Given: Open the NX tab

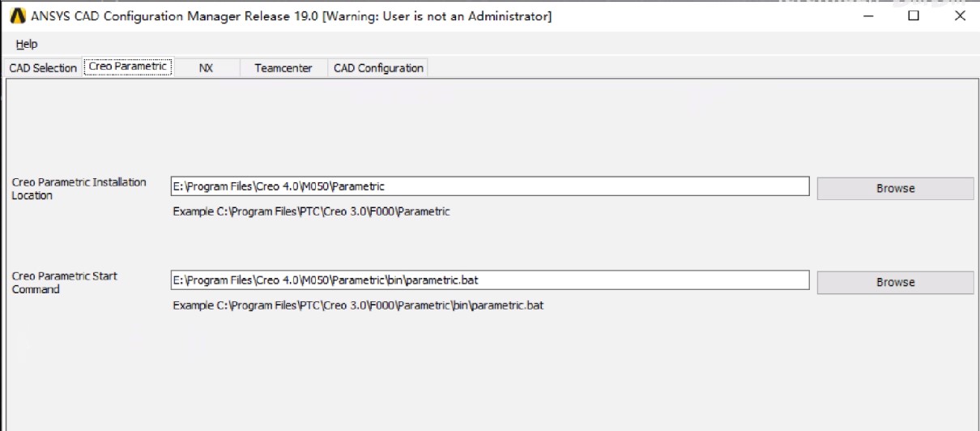Looking at the screenshot, I should 207,68.
